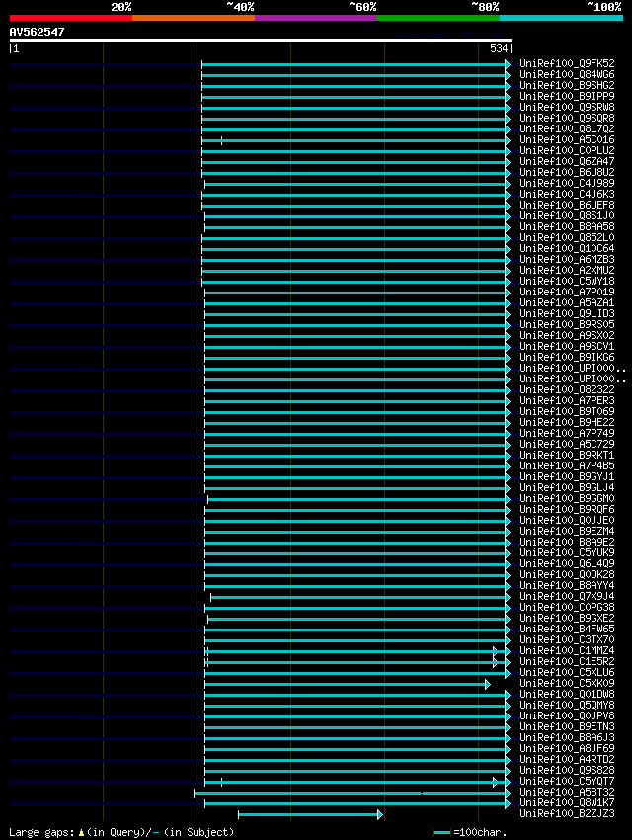This screenshot has width=632, height=840.
Task: View UniRef100_B9GGM0 hit details
Action: click(567, 498)
